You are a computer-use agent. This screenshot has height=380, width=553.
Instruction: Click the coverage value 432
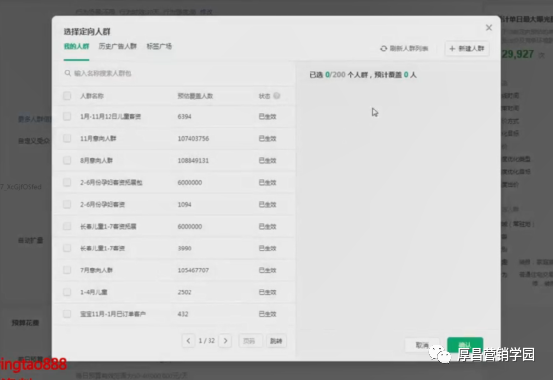pyautogui.click(x=183, y=314)
